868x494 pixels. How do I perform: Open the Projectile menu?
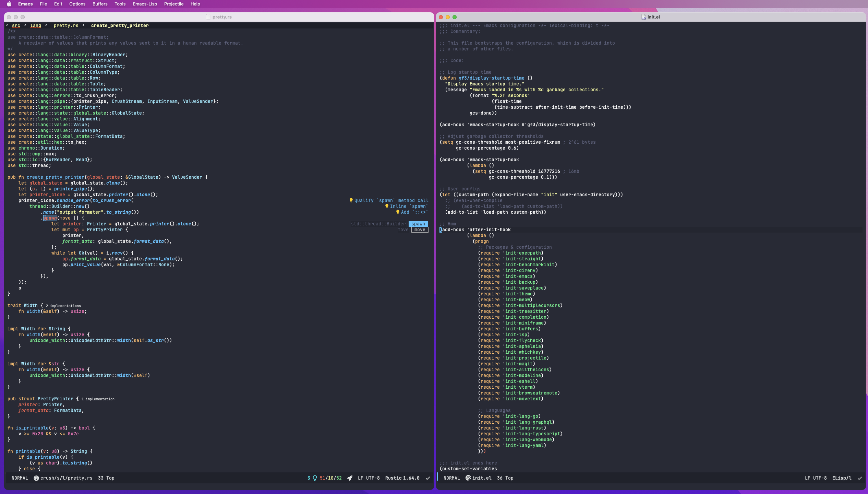click(x=174, y=4)
